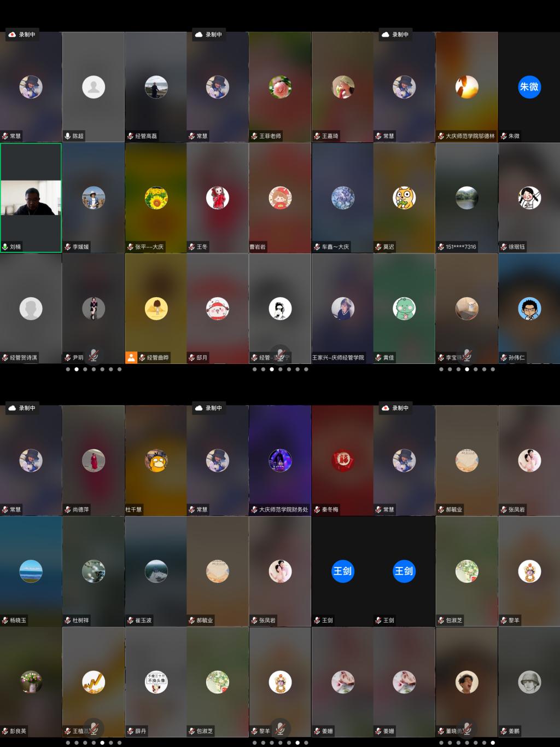Click the soldier helmet avatar of 姜鹏

[529, 682]
